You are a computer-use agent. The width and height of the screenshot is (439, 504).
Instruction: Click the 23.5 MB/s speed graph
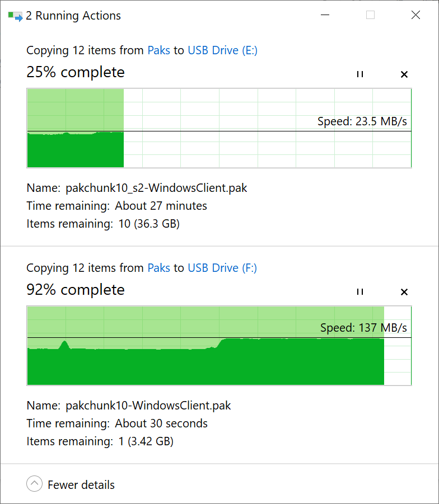tap(219, 128)
